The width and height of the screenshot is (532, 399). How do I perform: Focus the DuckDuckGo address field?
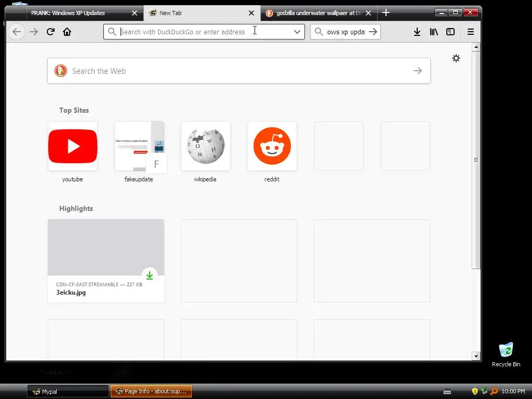(204, 32)
